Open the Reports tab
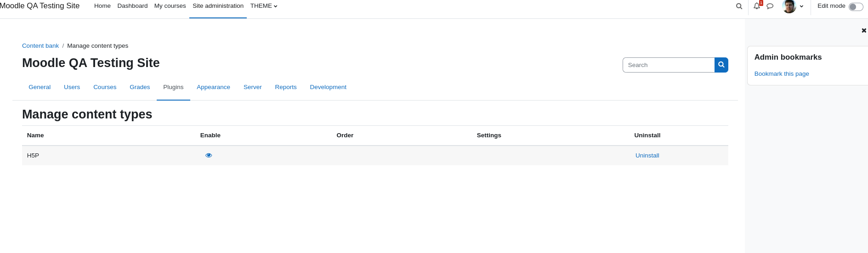The width and height of the screenshot is (868, 253). [286, 87]
